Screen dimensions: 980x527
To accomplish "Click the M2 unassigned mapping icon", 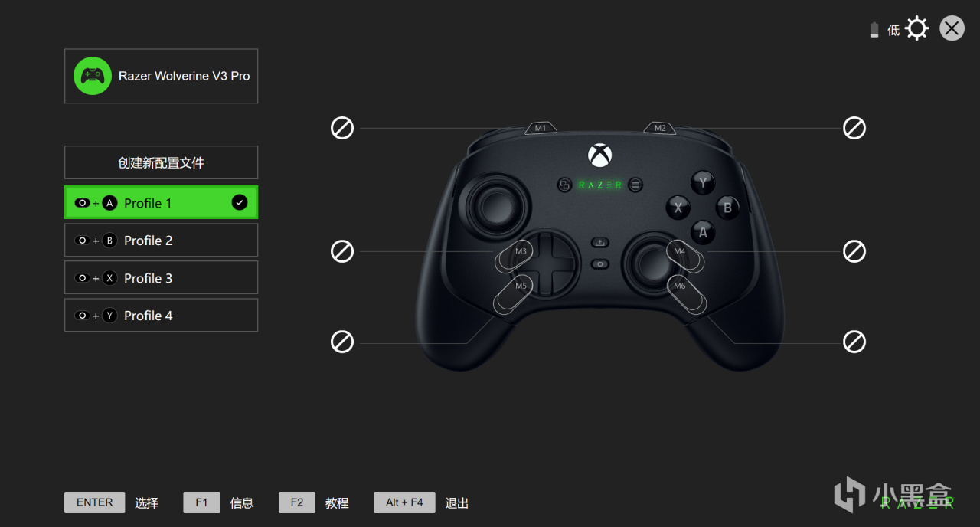I will [x=854, y=128].
